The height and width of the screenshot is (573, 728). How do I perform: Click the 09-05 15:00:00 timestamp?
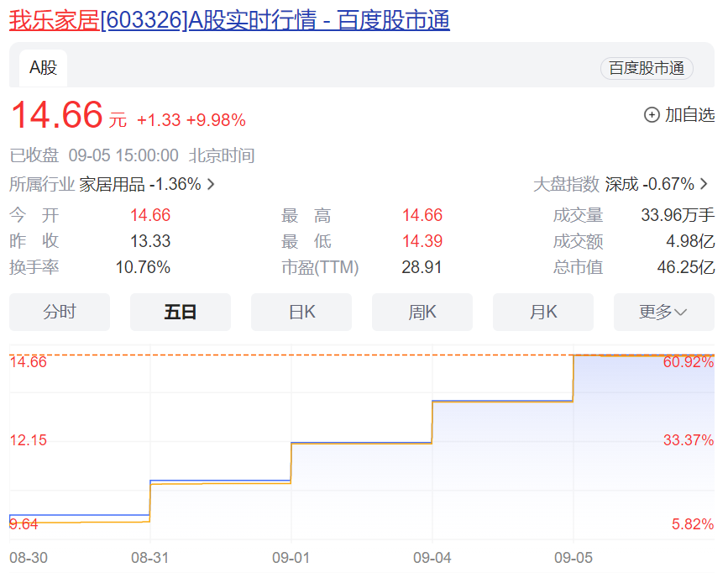pyautogui.click(x=123, y=155)
